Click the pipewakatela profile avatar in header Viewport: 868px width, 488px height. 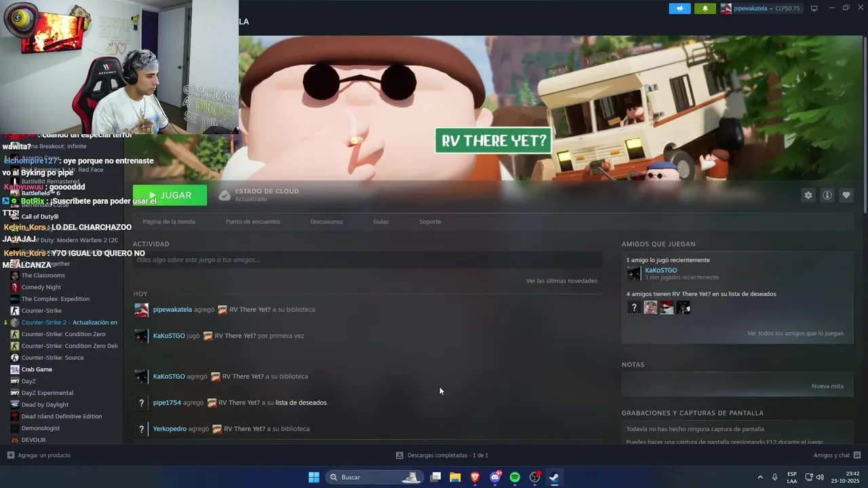pos(726,8)
